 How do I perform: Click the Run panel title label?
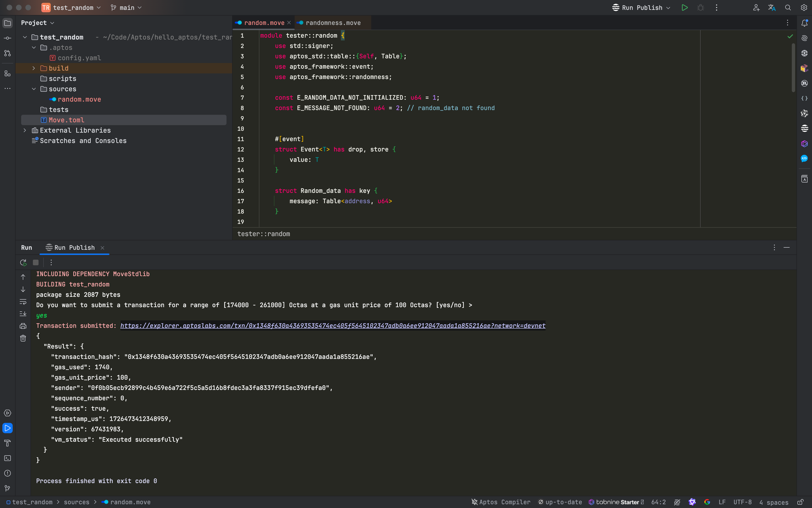point(27,248)
